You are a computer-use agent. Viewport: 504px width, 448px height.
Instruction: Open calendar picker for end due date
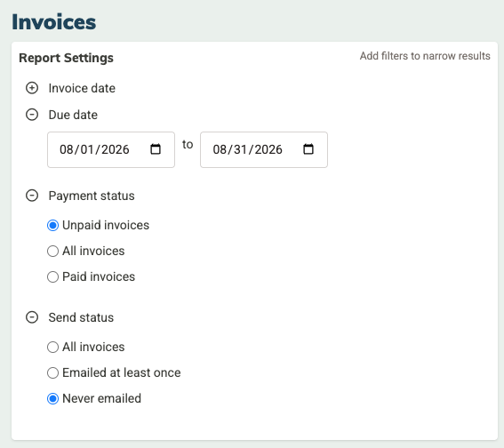tap(308, 149)
